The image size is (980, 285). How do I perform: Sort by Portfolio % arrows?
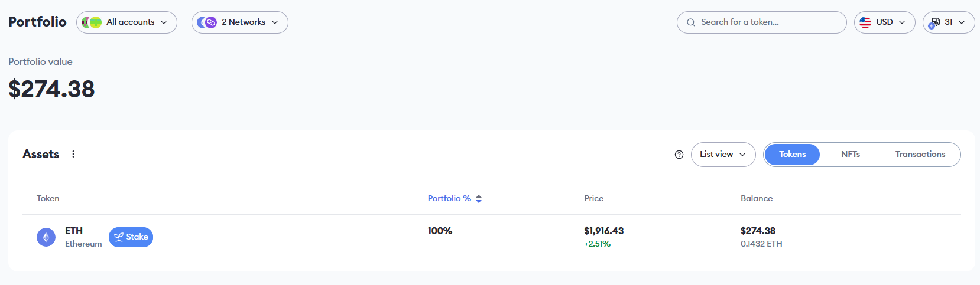pos(479,199)
